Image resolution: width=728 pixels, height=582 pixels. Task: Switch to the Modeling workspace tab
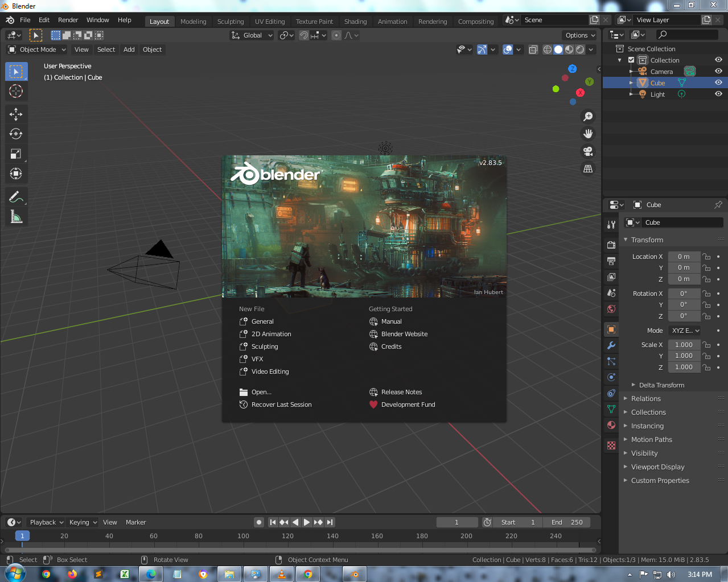coord(194,22)
